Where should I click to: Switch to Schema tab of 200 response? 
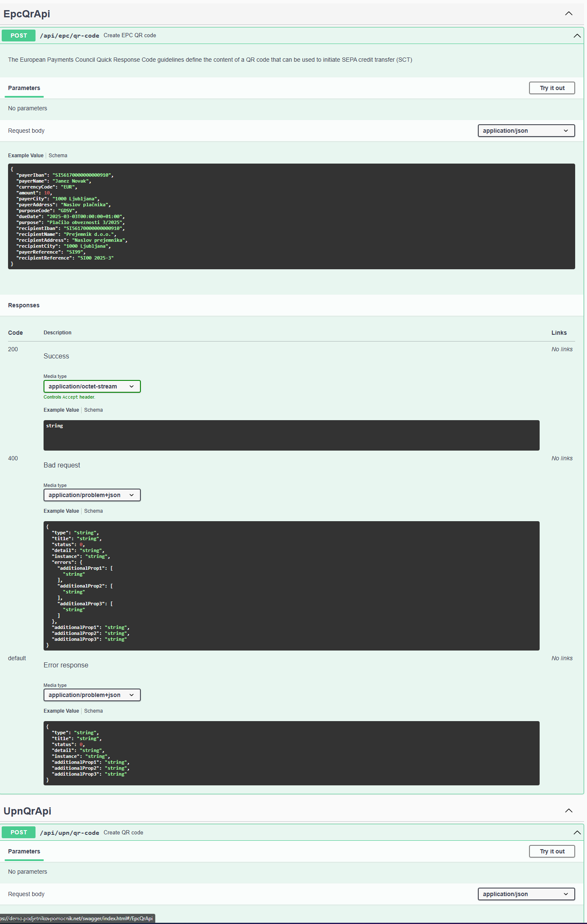point(93,410)
